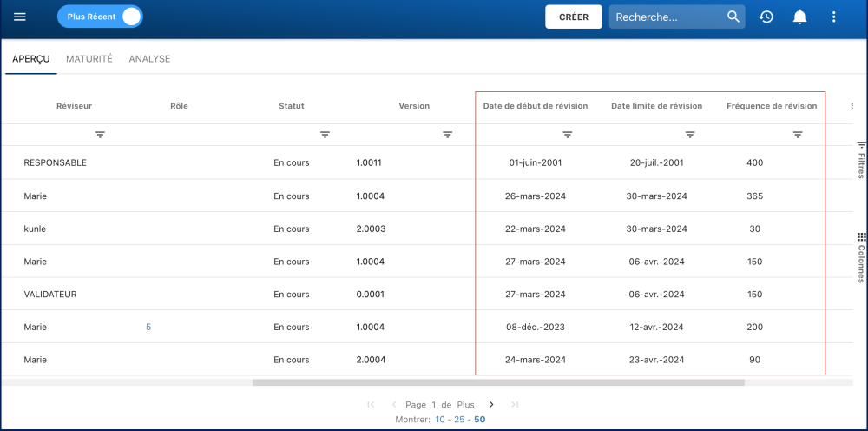Switch to the ANALYSE tab
Screen dimensions: 868x431
(x=149, y=59)
